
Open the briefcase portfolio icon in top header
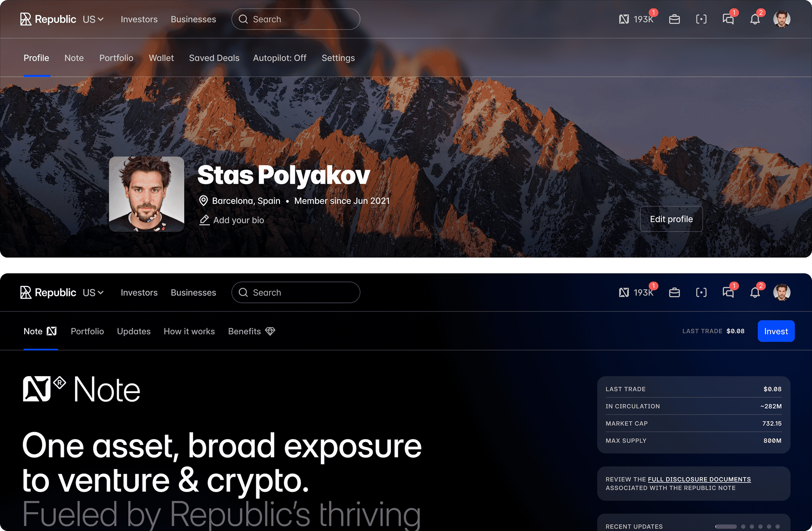pyautogui.click(x=674, y=19)
